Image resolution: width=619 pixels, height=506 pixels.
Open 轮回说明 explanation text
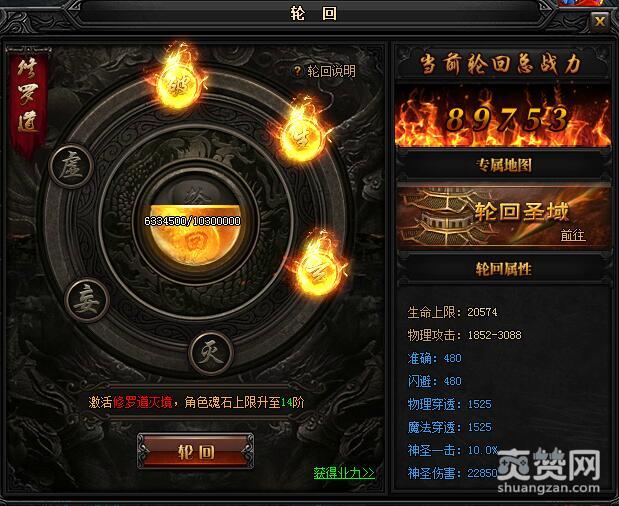331,71
